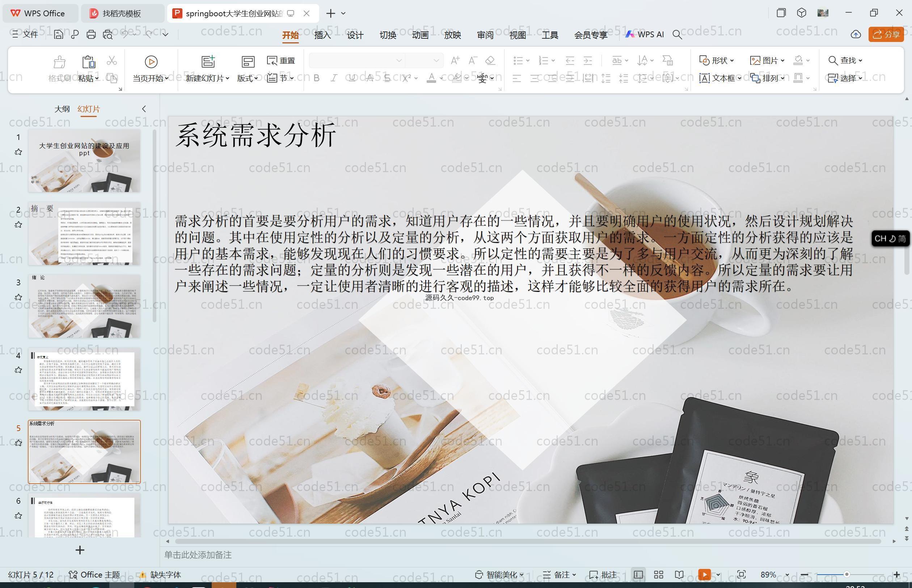Open the Picture (图片) dropdown

point(767,60)
